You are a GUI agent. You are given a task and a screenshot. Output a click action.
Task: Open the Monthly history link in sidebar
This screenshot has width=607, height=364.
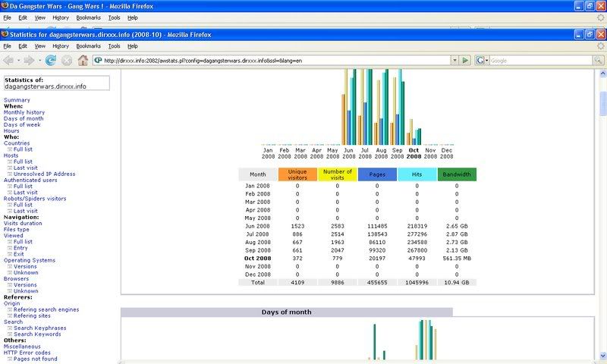tap(24, 112)
